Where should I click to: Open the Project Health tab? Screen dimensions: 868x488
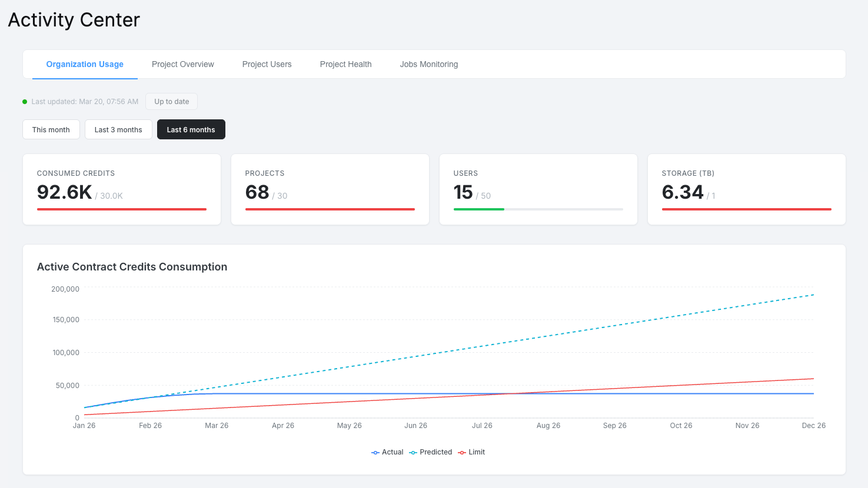pos(345,64)
